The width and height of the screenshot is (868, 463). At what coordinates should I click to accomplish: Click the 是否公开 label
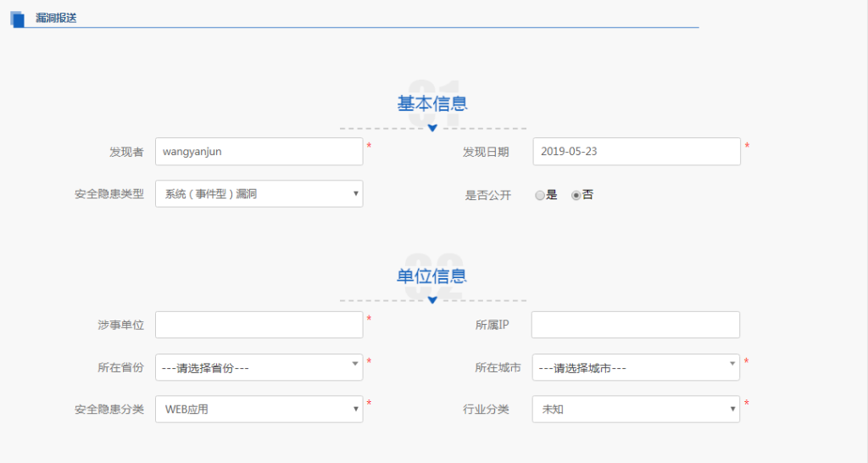[x=487, y=196]
